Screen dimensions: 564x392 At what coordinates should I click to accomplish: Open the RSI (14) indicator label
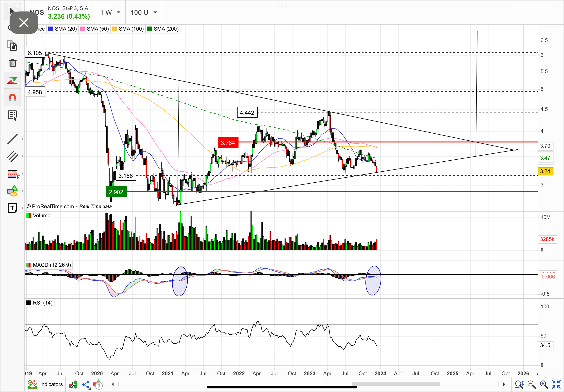click(40, 303)
